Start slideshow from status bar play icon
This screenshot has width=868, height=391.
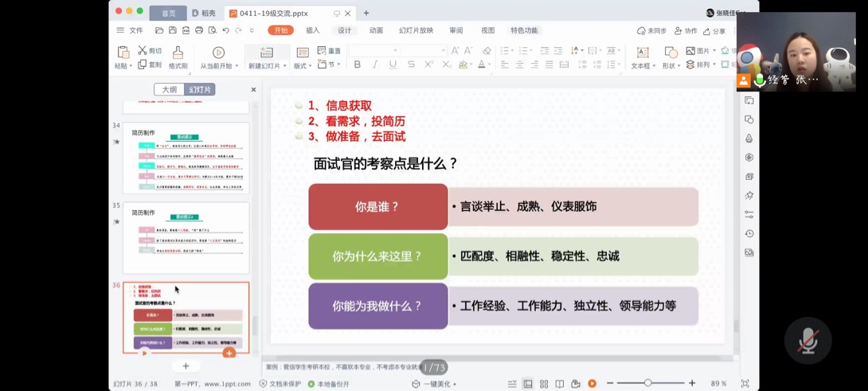pos(592,384)
